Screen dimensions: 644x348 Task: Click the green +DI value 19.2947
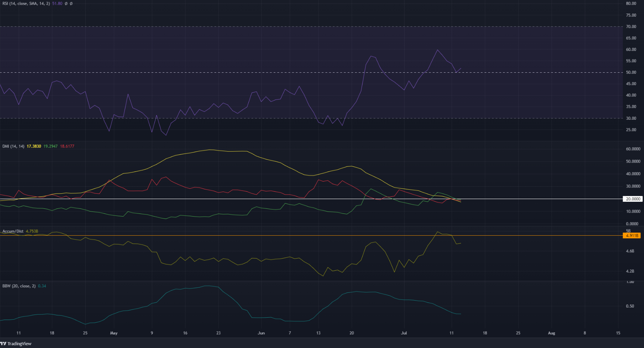(50, 146)
